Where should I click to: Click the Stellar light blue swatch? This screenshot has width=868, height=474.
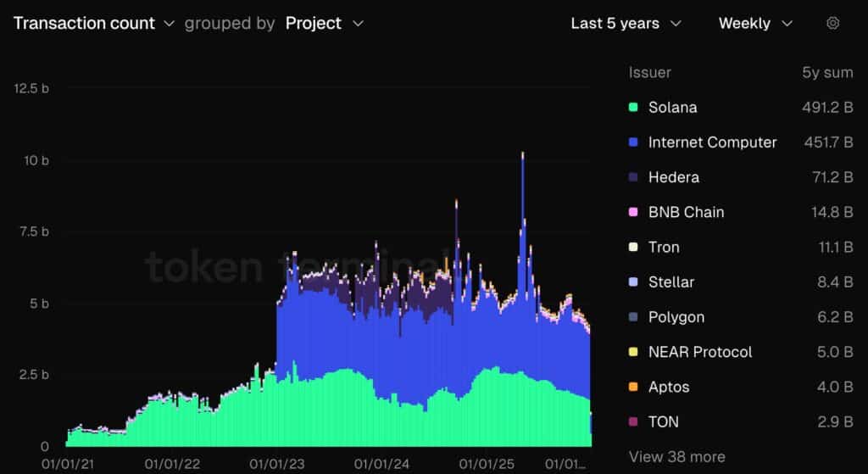633,282
